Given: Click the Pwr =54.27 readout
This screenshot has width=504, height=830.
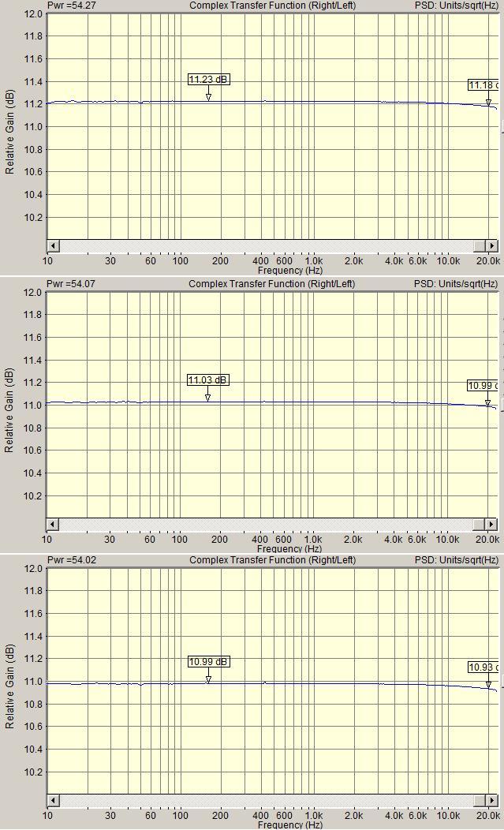Looking at the screenshot, I should pos(72,6).
